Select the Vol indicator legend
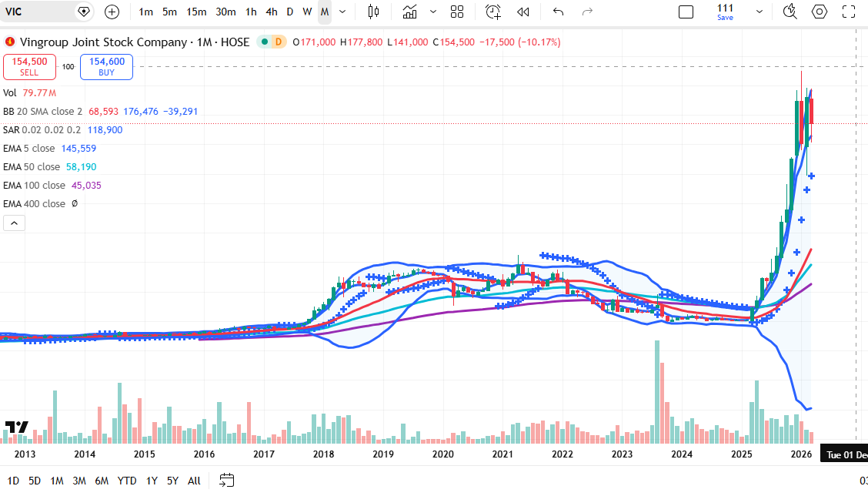 [29, 93]
